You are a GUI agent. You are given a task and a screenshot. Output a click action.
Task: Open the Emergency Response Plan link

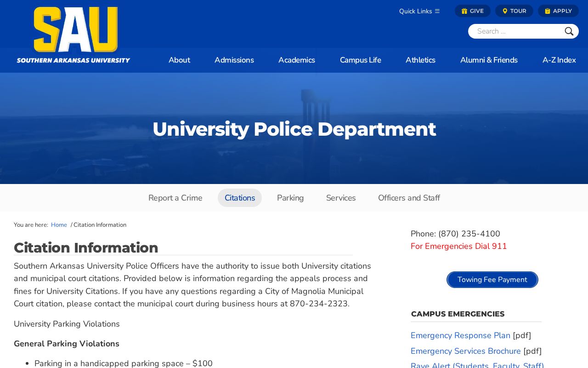tap(460, 335)
